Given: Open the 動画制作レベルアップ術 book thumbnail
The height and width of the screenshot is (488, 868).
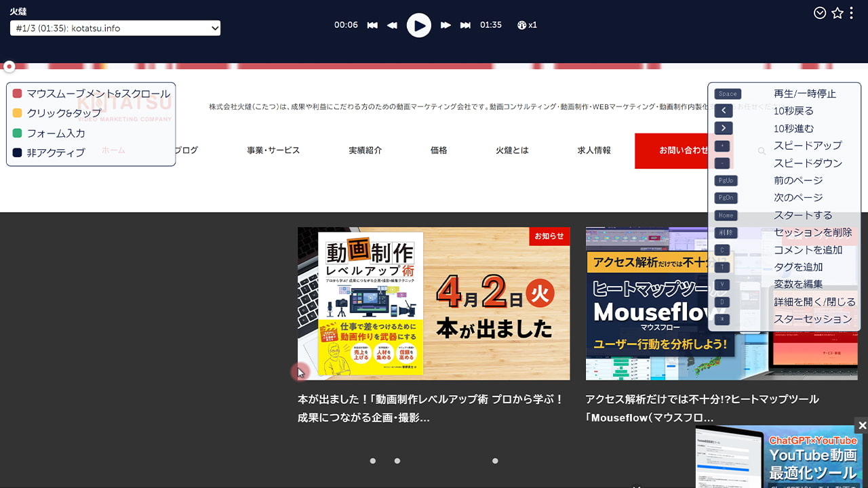Looking at the screenshot, I should coord(434,304).
